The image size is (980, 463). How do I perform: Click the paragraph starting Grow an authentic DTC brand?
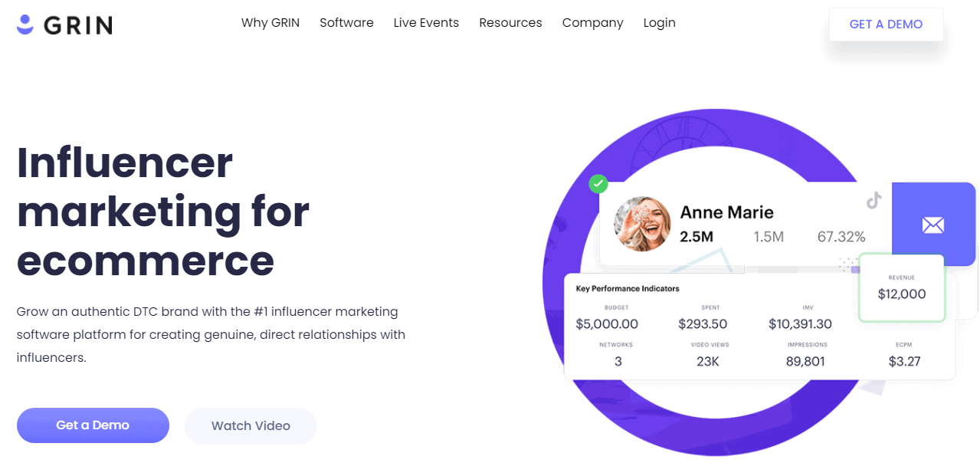click(211, 335)
